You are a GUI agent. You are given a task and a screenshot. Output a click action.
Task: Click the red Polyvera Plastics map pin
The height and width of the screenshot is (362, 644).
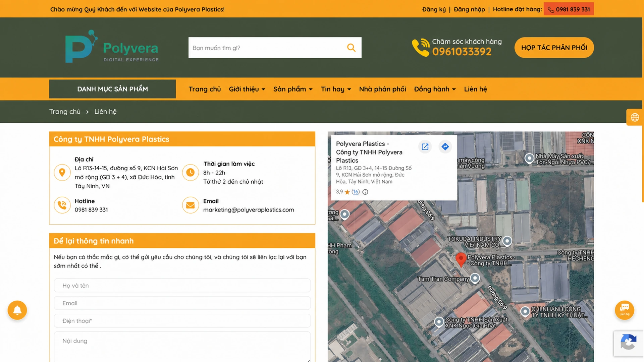coord(461,260)
